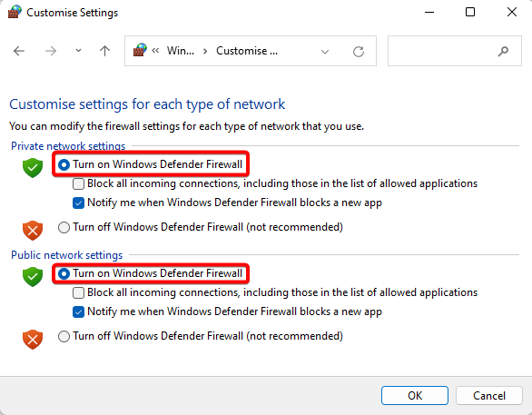Image resolution: width=532 pixels, height=415 pixels.
Task: Select the 'Win...' breadcrumb segment
Action: click(181, 51)
